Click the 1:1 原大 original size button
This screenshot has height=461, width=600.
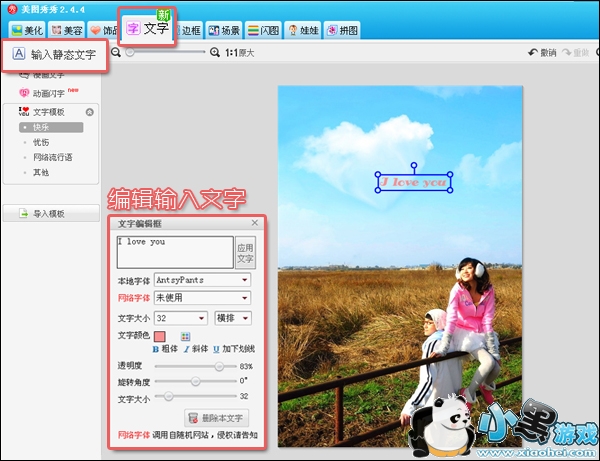click(x=239, y=52)
